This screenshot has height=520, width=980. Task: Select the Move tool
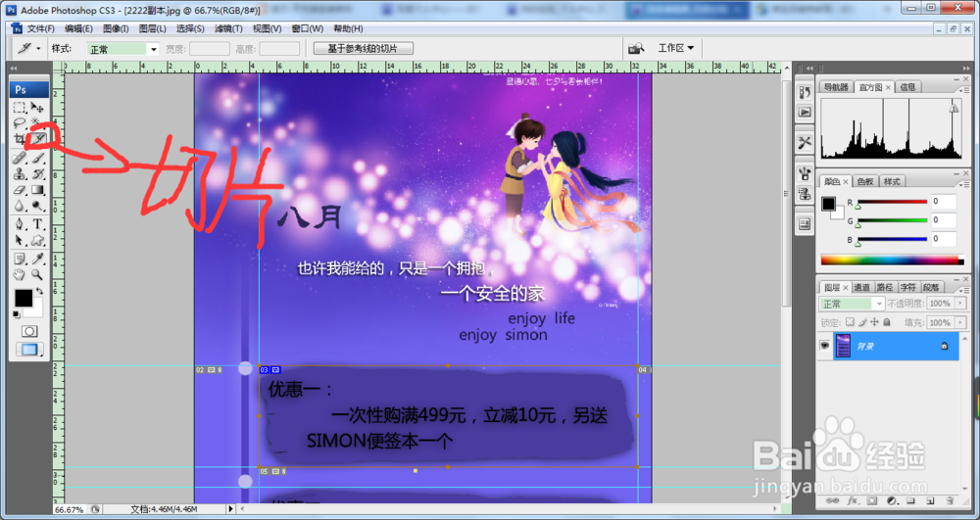38,108
